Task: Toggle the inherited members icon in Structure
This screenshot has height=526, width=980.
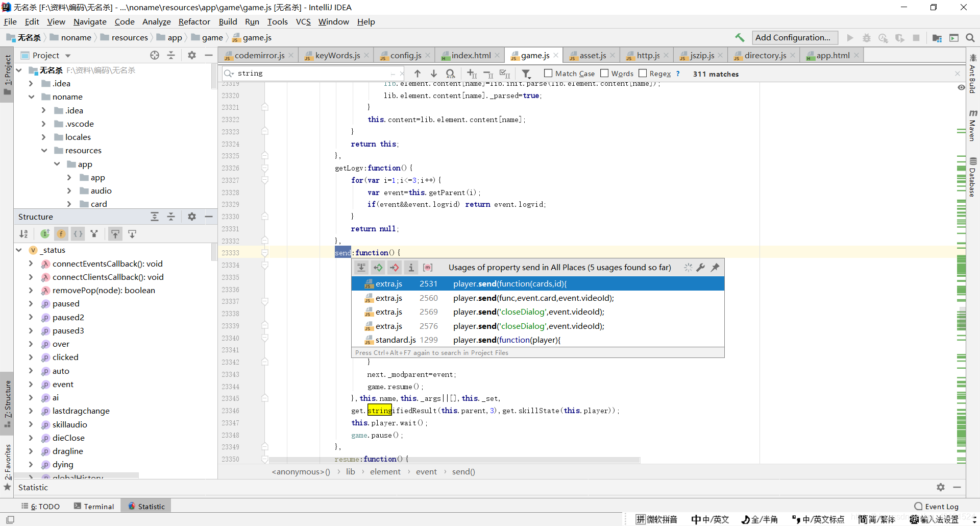Action: (45, 234)
